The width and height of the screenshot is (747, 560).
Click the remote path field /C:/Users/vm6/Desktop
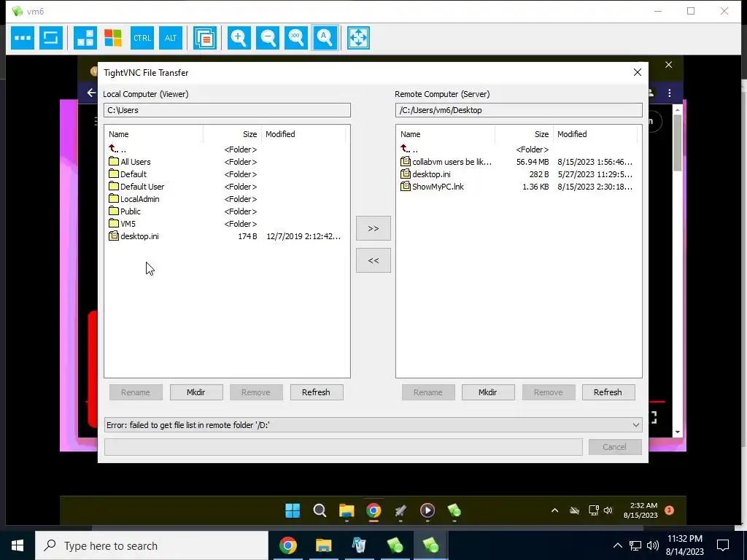click(519, 110)
